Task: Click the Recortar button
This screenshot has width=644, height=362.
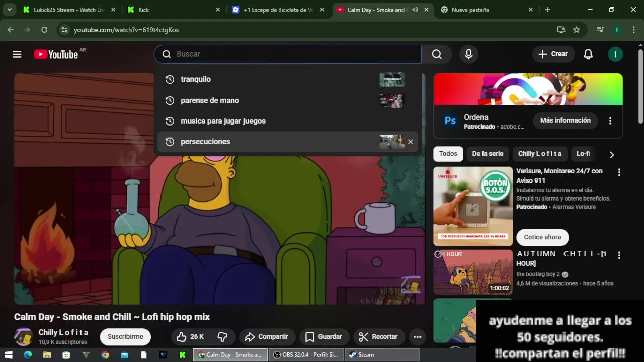Action: [378, 337]
